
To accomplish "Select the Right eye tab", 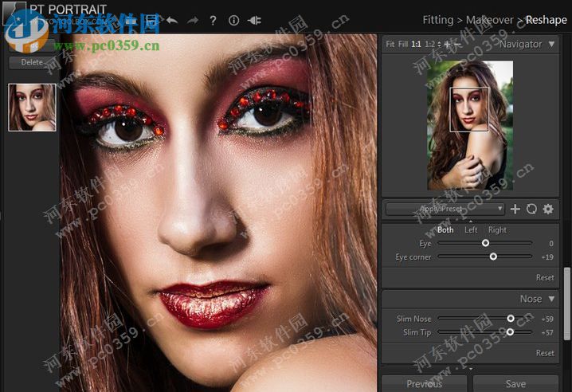I will pyautogui.click(x=497, y=230).
